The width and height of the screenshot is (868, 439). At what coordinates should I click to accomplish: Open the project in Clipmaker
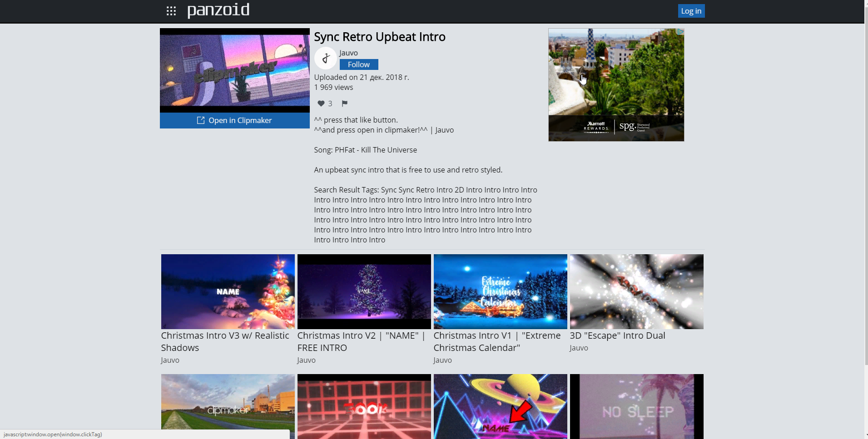[x=234, y=120]
